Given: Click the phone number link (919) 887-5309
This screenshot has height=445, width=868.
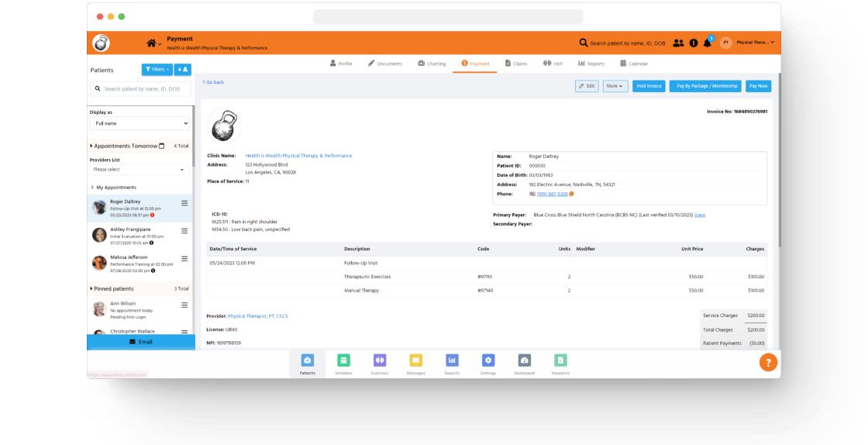Looking at the screenshot, I should coord(552,194).
